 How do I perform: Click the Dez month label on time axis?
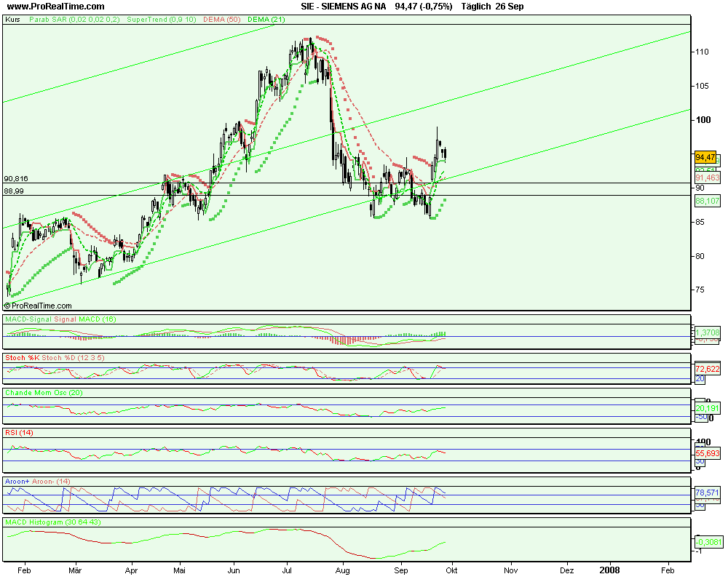(566, 570)
